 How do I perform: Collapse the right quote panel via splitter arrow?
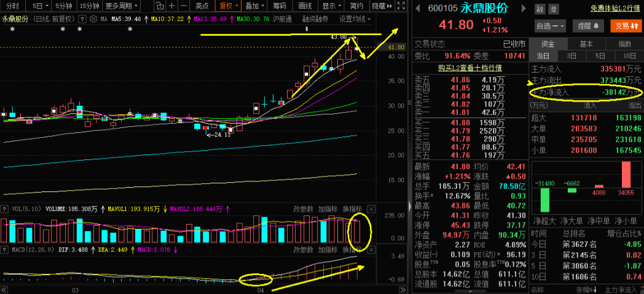point(409,207)
